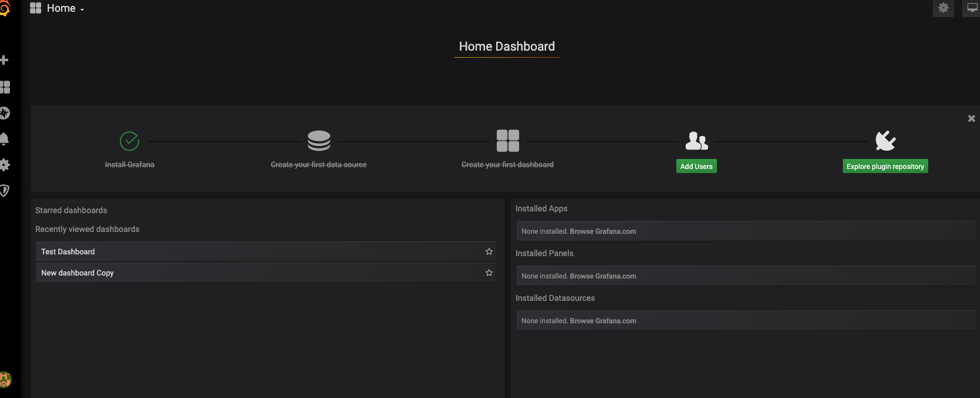This screenshot has height=398, width=980.
Task: Click Browse Grafana.com under Installed Panels
Action: coord(603,276)
